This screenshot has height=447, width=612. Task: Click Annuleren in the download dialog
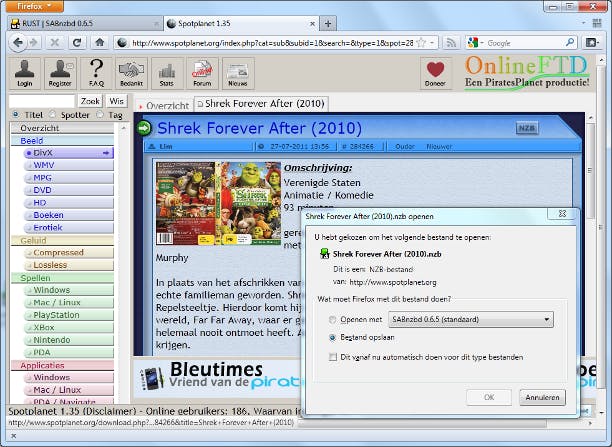click(x=542, y=397)
